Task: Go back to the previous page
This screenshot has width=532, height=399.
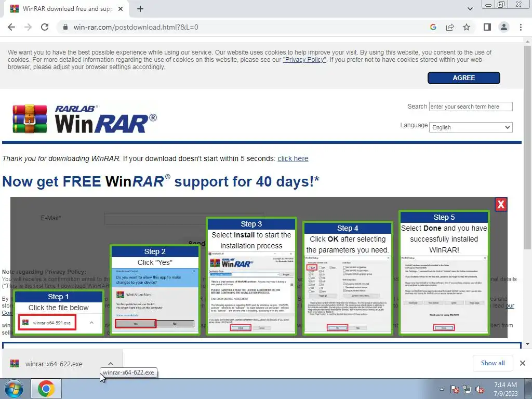Action: coord(11,27)
